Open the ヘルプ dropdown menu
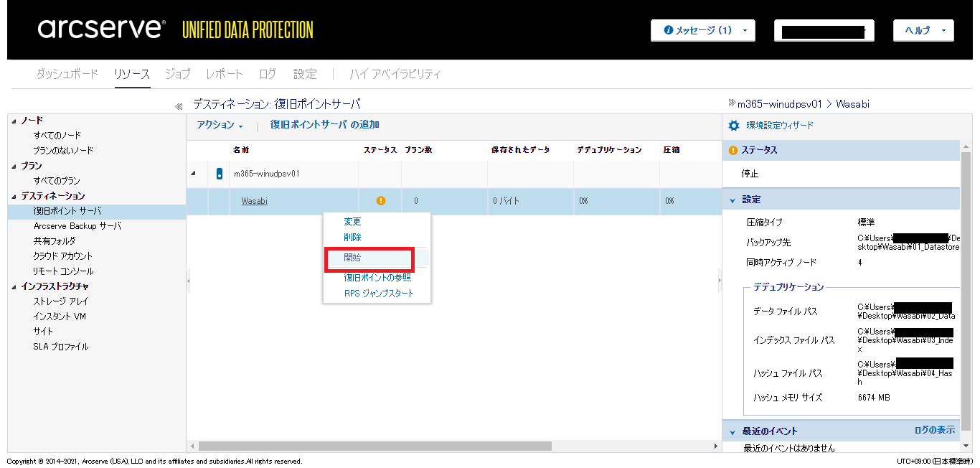Viewport: 980px width, 468px height. (923, 30)
